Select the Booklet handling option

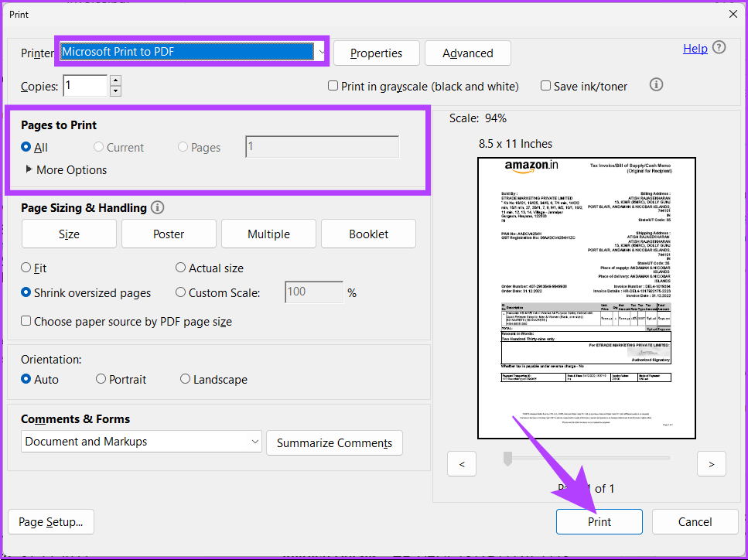(x=368, y=234)
